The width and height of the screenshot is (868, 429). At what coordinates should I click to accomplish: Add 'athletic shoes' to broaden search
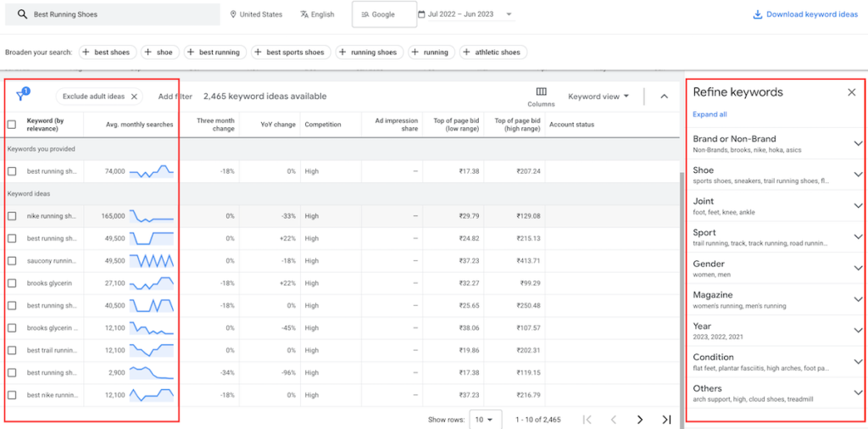(x=493, y=52)
